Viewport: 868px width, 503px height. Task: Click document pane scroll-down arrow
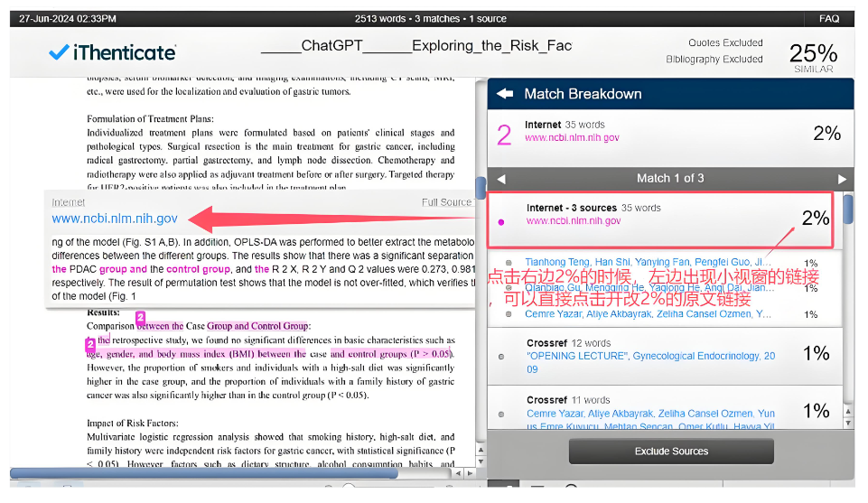pos(481,461)
